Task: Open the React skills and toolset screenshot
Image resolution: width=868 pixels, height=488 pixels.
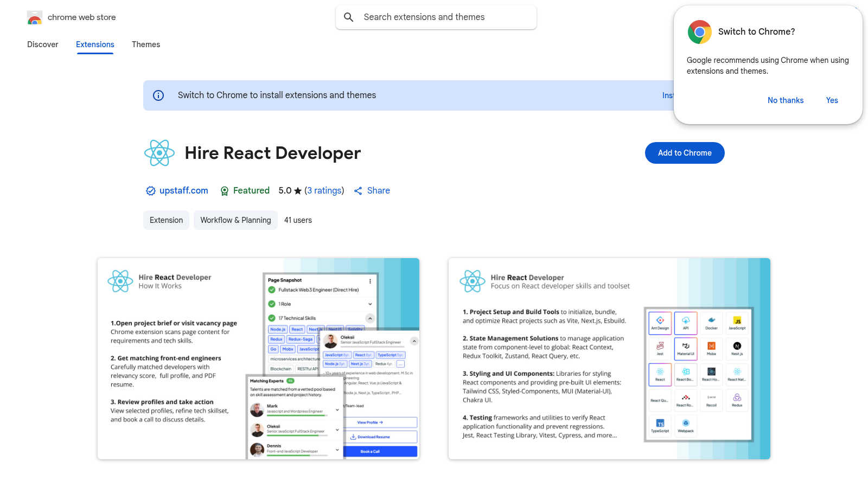Action: coord(609,359)
